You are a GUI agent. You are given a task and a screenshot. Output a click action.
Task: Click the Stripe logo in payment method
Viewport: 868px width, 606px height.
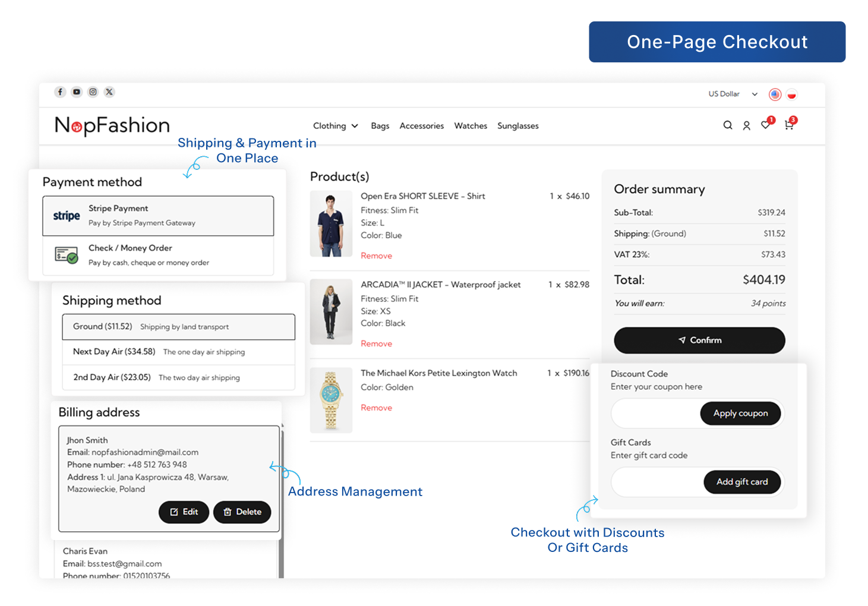coord(67,216)
